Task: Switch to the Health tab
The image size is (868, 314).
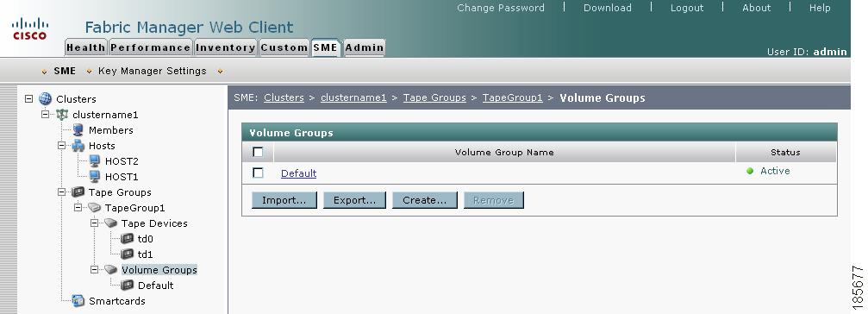Action: point(86,47)
